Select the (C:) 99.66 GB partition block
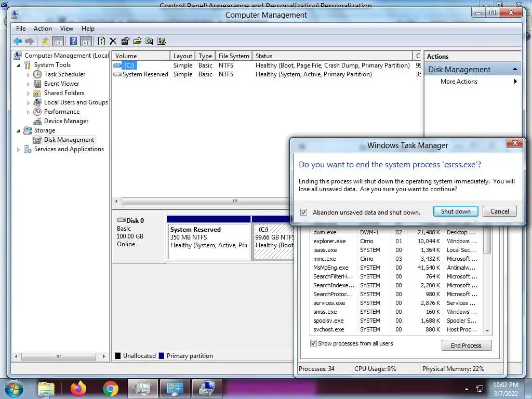This screenshot has height=399, width=532. 273,237
